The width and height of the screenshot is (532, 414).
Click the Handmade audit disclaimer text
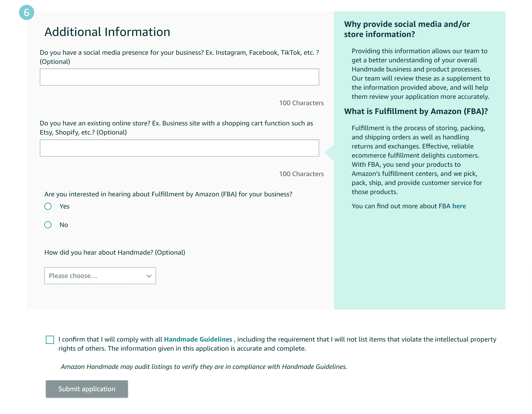204,366
